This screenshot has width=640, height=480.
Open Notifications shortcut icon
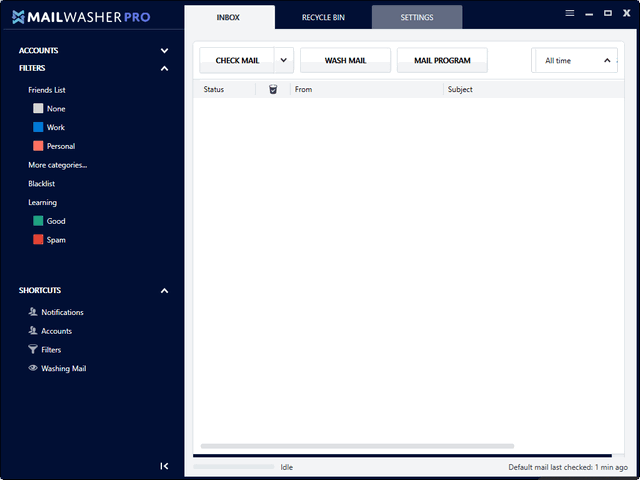[33, 312]
